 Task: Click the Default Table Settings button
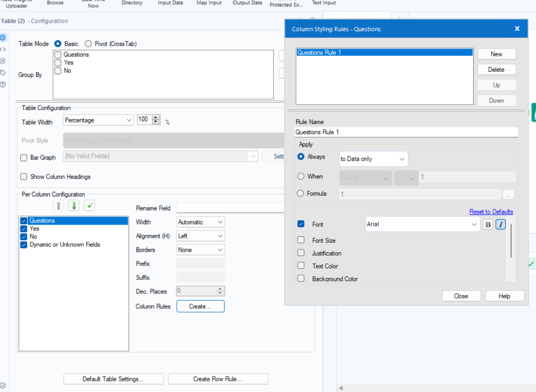click(x=113, y=379)
